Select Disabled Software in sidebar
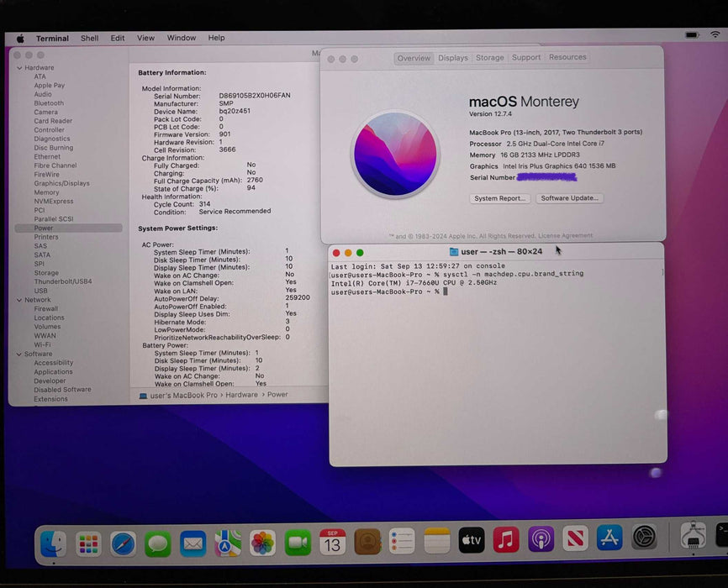 click(62, 390)
